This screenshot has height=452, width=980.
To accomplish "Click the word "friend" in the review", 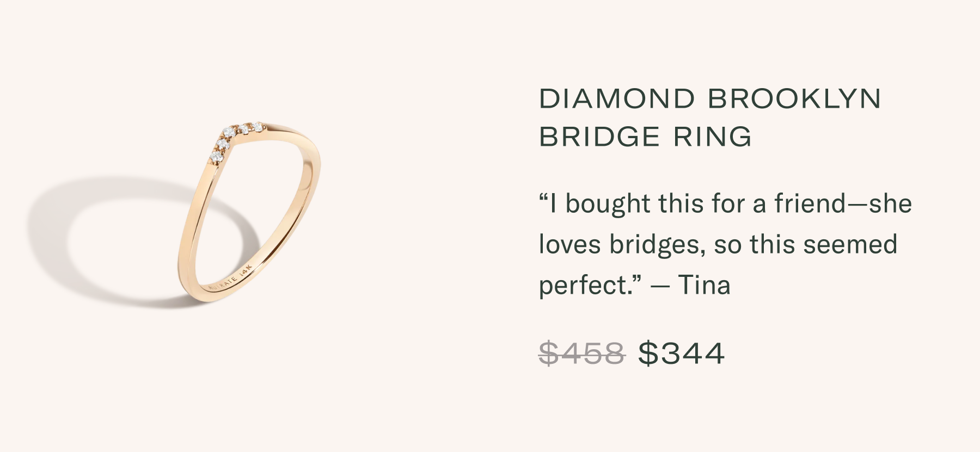I will click(x=810, y=204).
